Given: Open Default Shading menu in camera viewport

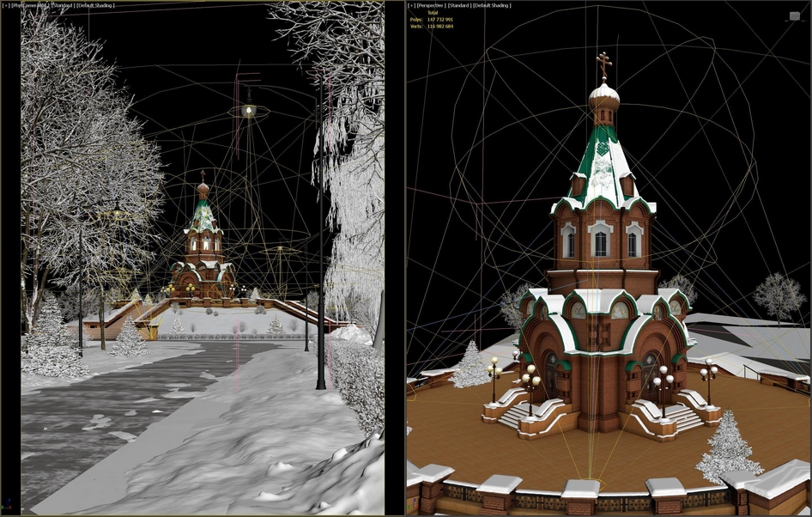Looking at the screenshot, I should [x=96, y=5].
